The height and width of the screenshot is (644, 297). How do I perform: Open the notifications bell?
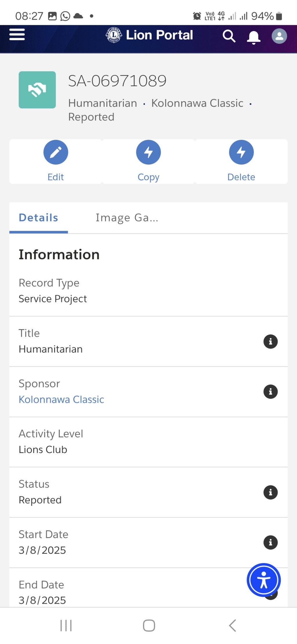(x=253, y=37)
